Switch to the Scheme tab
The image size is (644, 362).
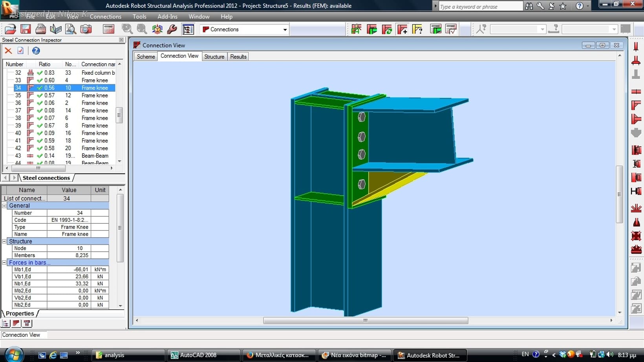[x=146, y=57]
